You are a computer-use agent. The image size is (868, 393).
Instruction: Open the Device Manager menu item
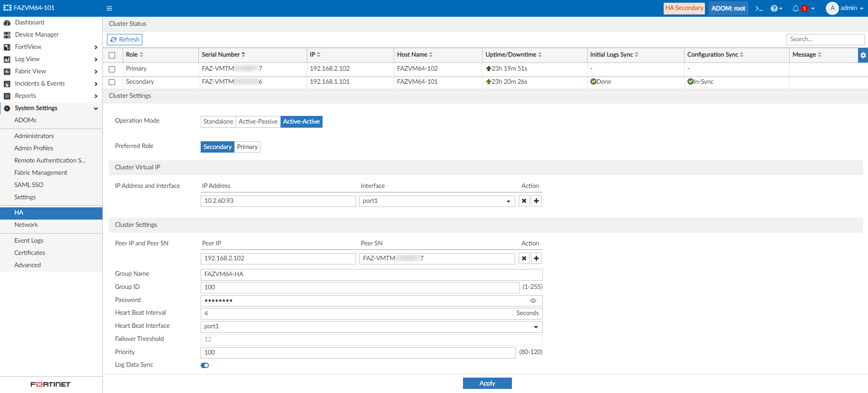click(x=37, y=35)
